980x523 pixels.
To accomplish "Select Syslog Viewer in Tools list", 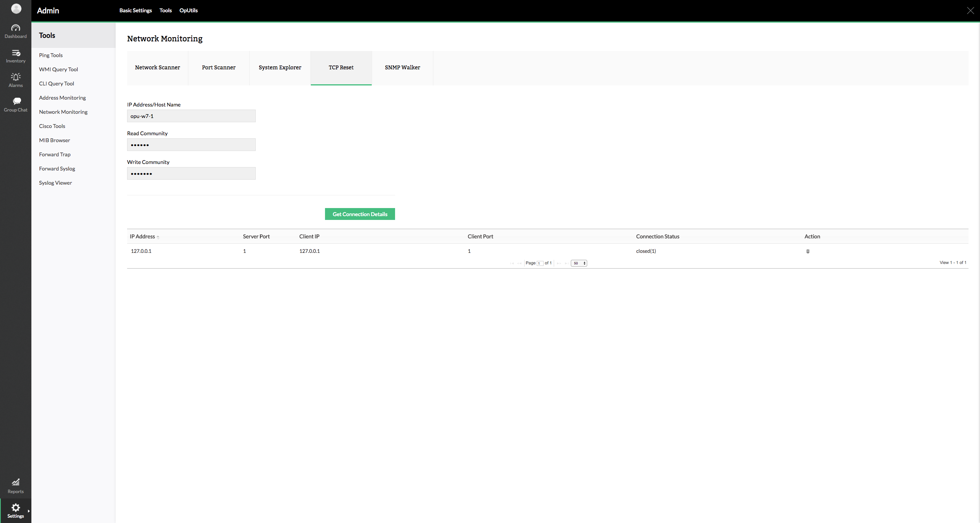I will [x=56, y=183].
